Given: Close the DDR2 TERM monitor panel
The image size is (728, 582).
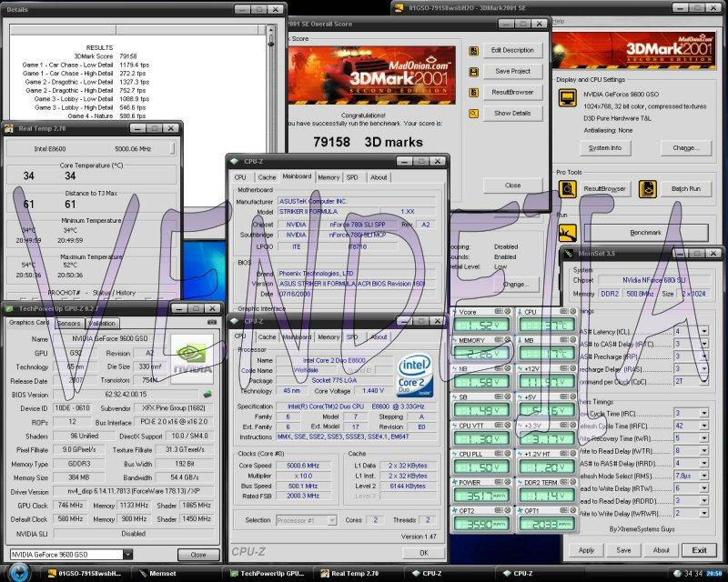Looking at the screenshot, I should point(573,482).
